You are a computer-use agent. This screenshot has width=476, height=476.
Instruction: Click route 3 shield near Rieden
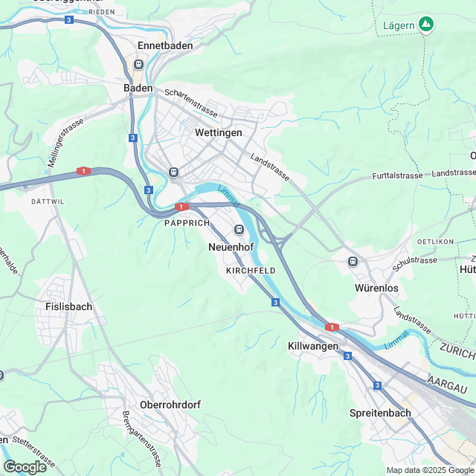[x=69, y=20]
